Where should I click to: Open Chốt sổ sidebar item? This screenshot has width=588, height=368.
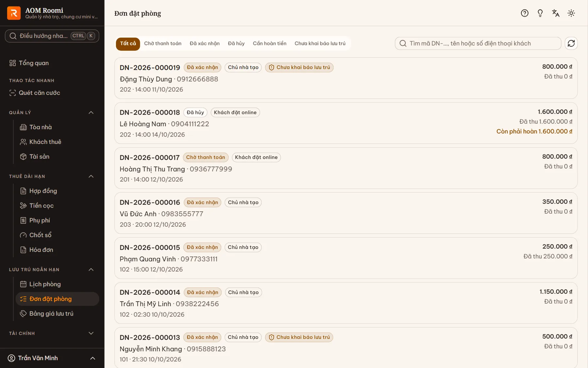[x=57, y=235]
